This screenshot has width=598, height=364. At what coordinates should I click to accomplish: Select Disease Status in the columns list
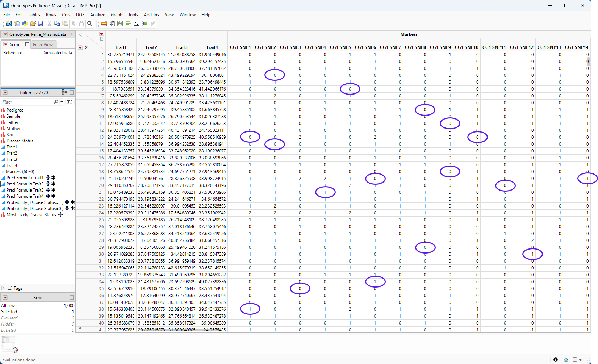click(20, 141)
